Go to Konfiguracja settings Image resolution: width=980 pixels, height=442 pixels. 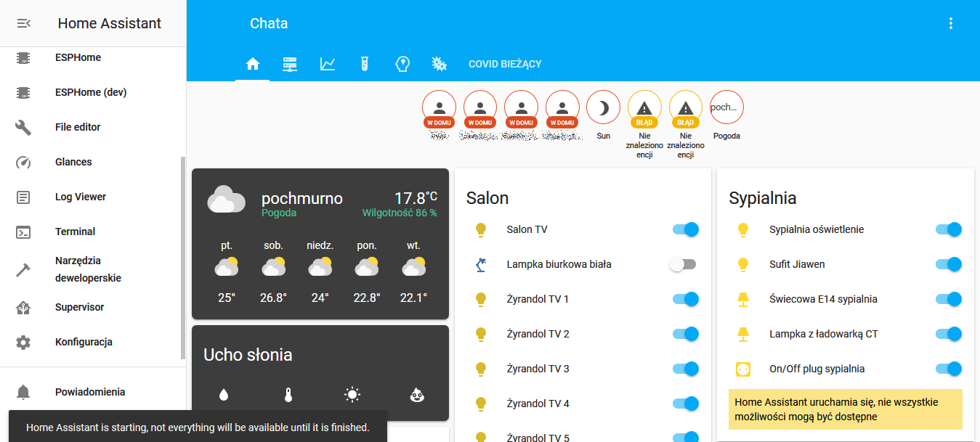point(84,342)
